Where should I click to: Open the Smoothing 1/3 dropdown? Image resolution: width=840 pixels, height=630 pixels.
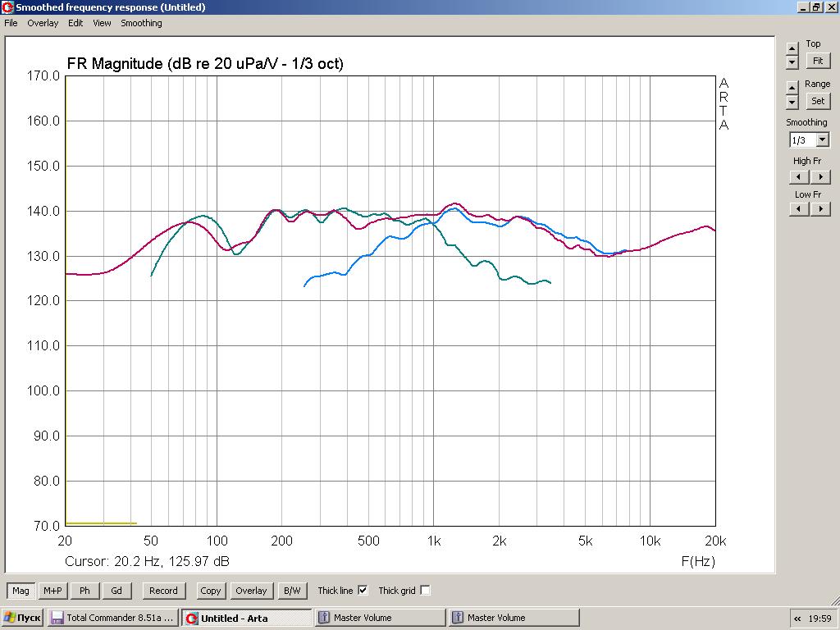tap(823, 140)
